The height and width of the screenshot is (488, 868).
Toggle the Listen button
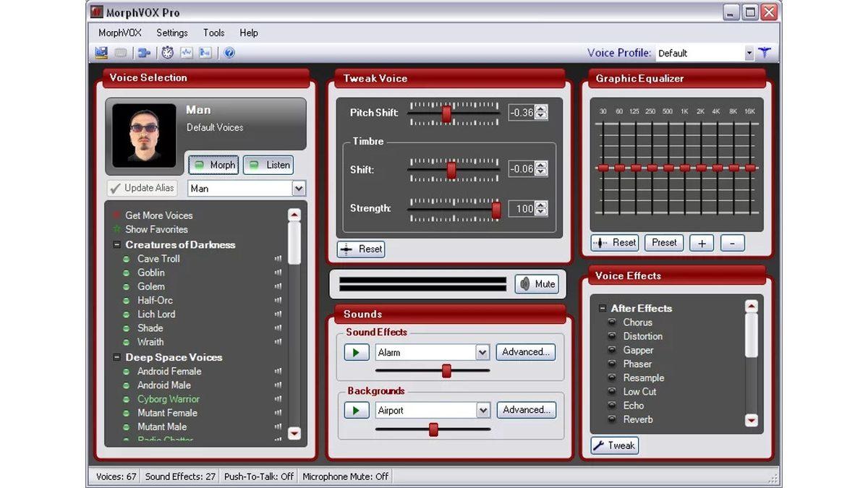[x=268, y=165]
